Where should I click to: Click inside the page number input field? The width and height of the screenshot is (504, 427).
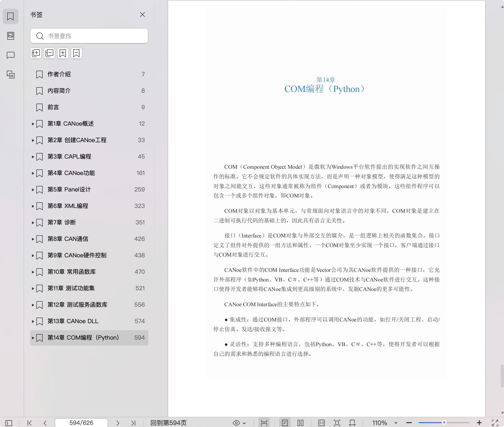(x=81, y=422)
